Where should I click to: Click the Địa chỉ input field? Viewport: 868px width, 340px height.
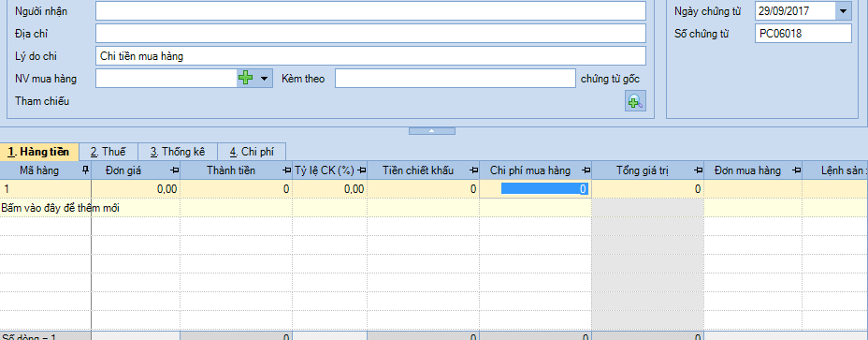coord(371,34)
